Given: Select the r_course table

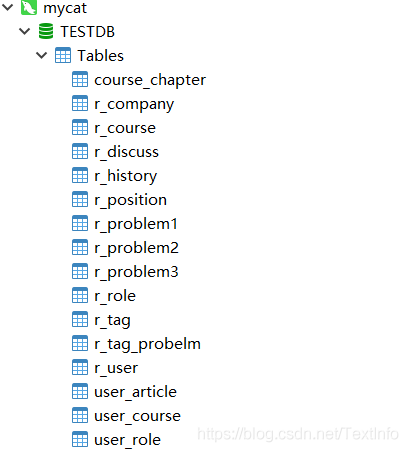Looking at the screenshot, I should tap(125, 128).
